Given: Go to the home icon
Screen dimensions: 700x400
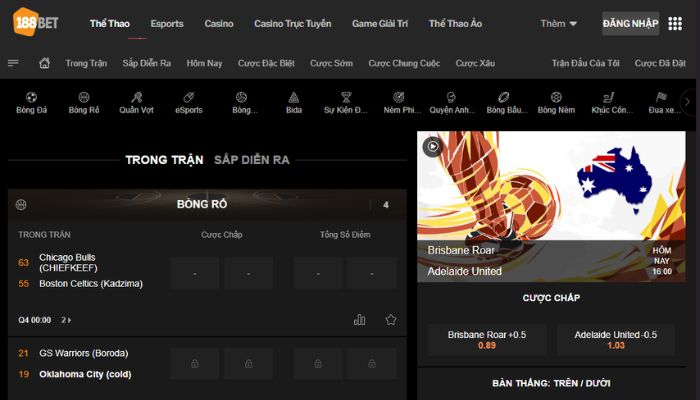Looking at the screenshot, I should click(x=45, y=63).
